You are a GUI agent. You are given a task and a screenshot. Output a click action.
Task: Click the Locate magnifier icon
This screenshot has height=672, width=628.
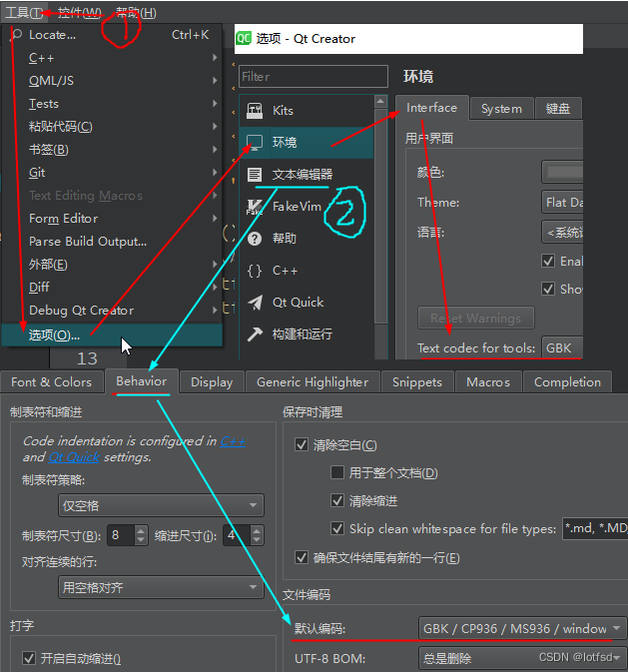click(16, 34)
